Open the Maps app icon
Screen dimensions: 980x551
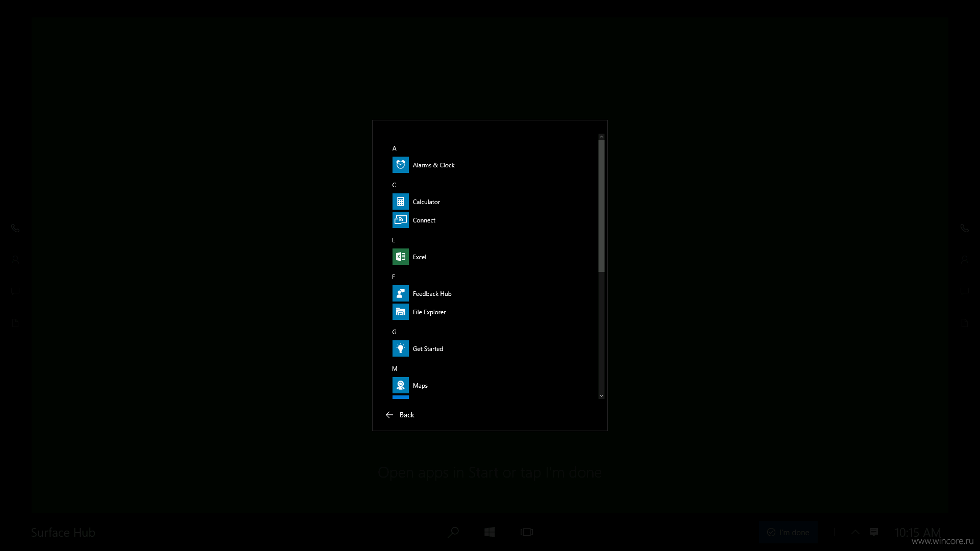401,385
